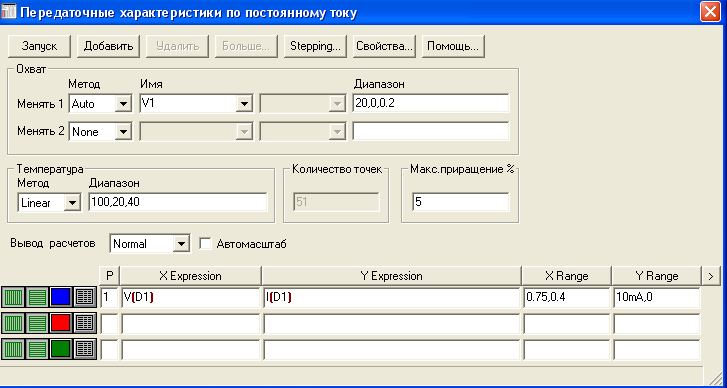Open Менять 2 method dropdown showing None
727x388 pixels.
click(123, 132)
